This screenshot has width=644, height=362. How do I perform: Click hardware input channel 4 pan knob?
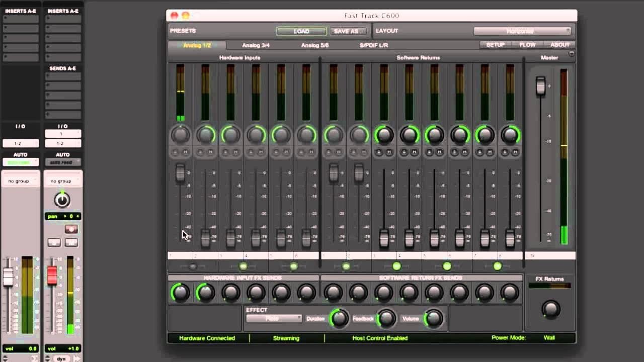[256, 135]
